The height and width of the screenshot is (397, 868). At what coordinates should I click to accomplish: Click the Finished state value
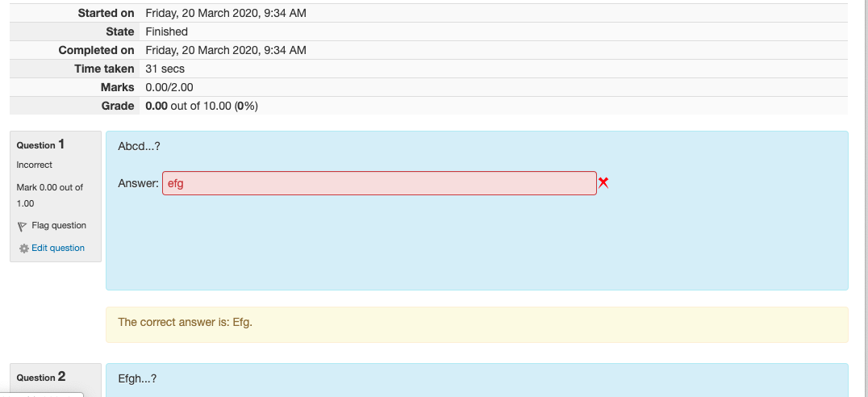pyautogui.click(x=167, y=31)
